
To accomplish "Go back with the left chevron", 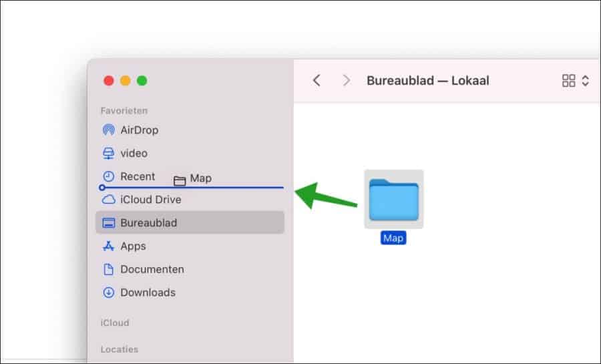I will click(x=317, y=80).
